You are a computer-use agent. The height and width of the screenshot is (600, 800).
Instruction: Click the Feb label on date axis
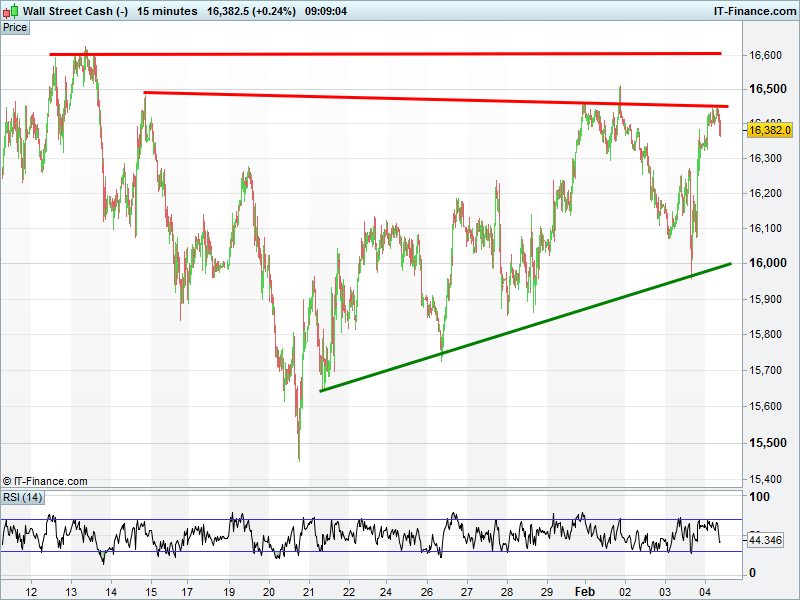pos(585,592)
